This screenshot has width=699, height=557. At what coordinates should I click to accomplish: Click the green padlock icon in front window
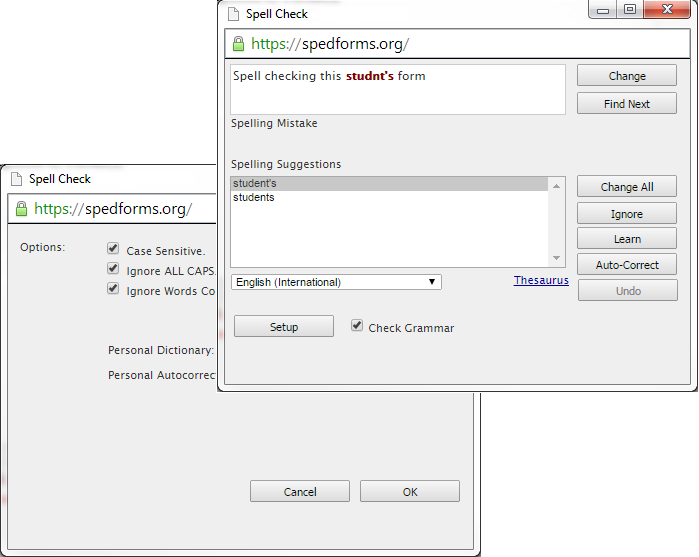coord(238,44)
